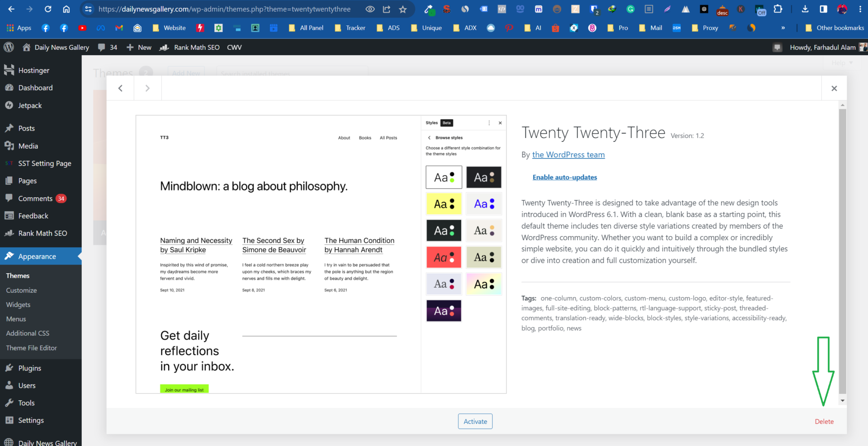Click the Grammarly extension icon

click(x=630, y=9)
